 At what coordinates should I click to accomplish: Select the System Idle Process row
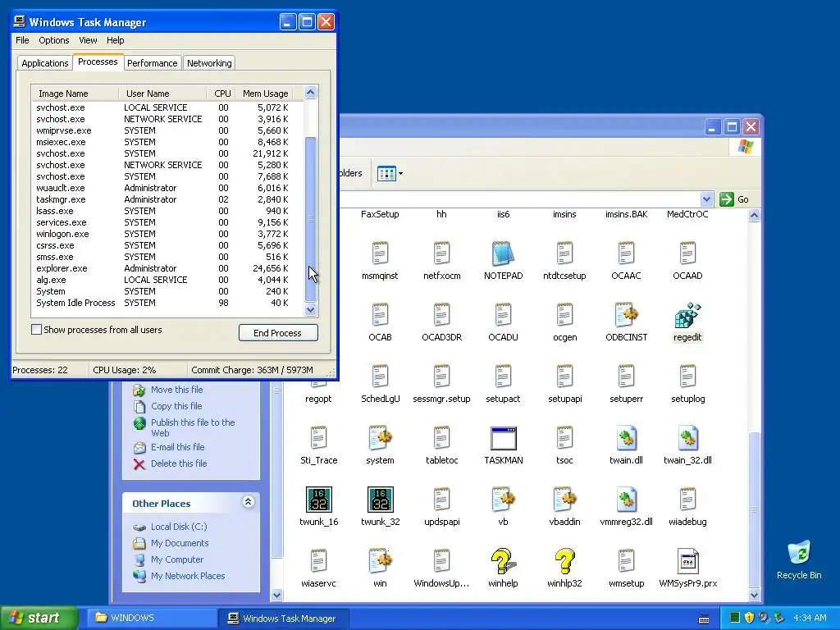point(167,303)
